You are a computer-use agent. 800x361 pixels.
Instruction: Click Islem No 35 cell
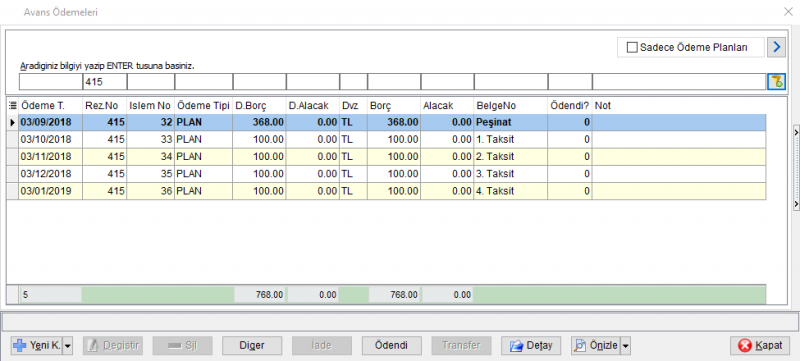(x=151, y=173)
